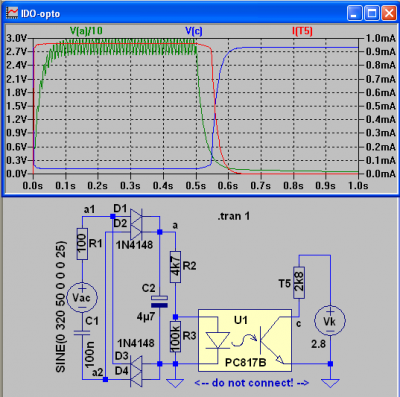Click the 100n capacitor value label
Viewport: 400px width, 397px height.
90,355
